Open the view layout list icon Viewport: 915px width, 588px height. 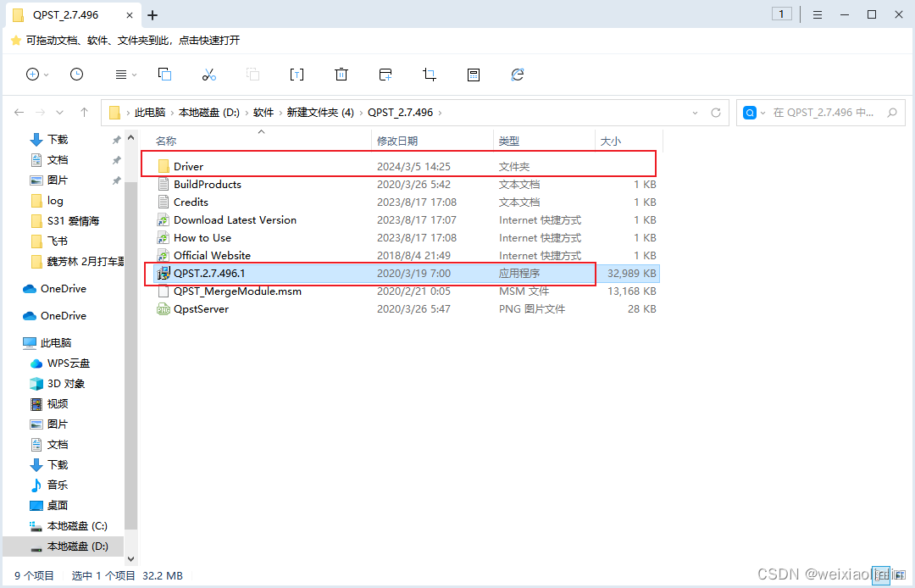pos(121,75)
